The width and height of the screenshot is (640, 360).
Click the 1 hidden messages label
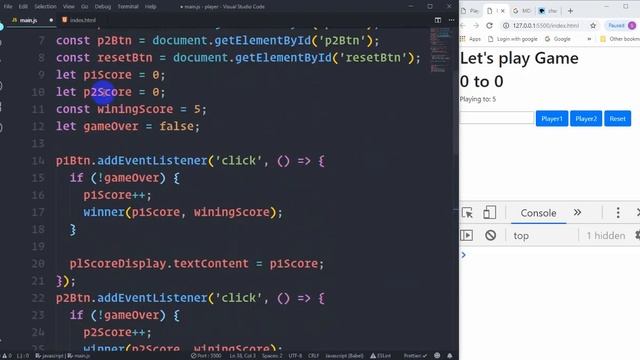tap(606, 236)
